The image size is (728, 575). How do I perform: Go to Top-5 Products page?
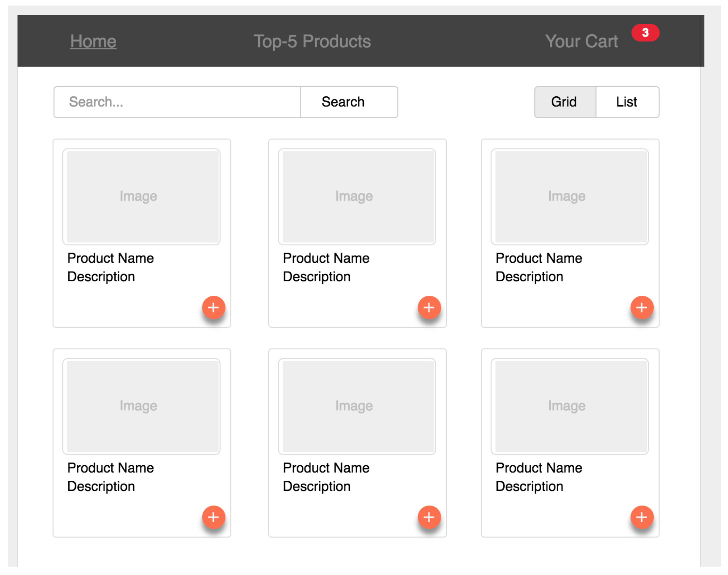[x=312, y=41]
